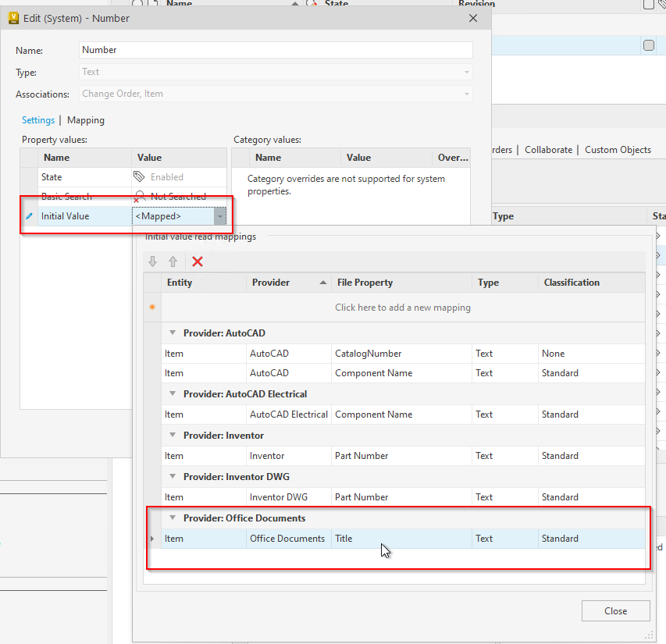Collapse the Provider: Inventor DWG group
This screenshot has height=644, width=666.
(x=172, y=476)
